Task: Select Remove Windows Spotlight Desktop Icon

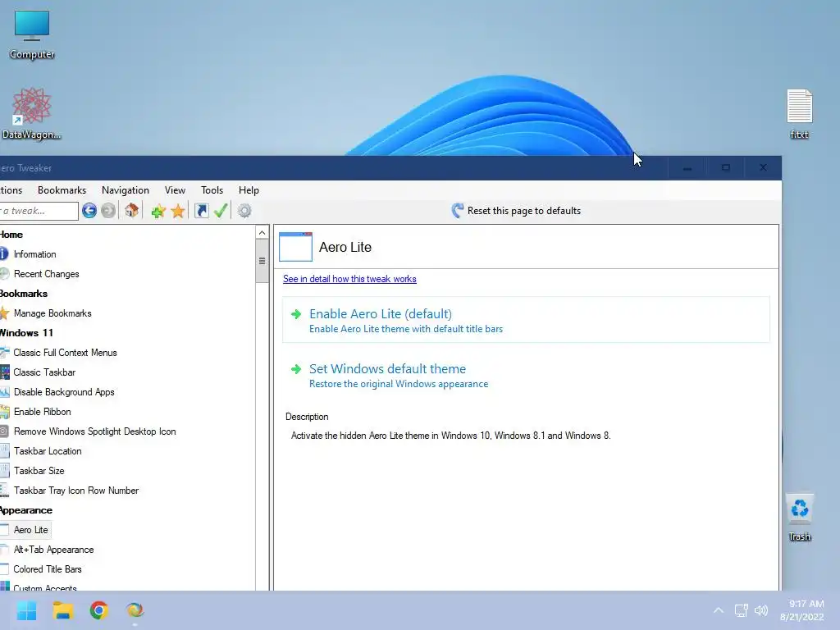Action: pos(94,431)
